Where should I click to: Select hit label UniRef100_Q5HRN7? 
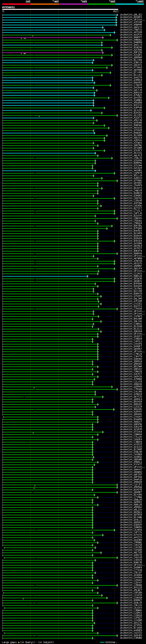131,266
